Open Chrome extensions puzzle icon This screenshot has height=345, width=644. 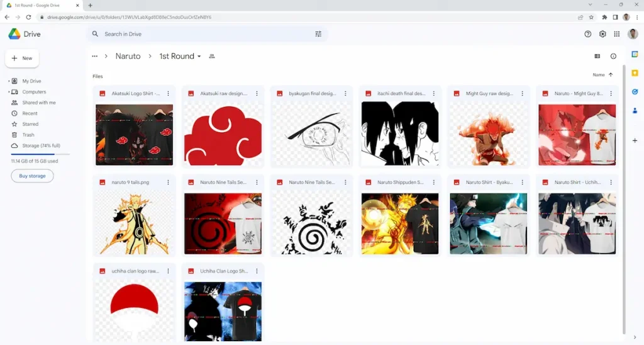tap(604, 17)
